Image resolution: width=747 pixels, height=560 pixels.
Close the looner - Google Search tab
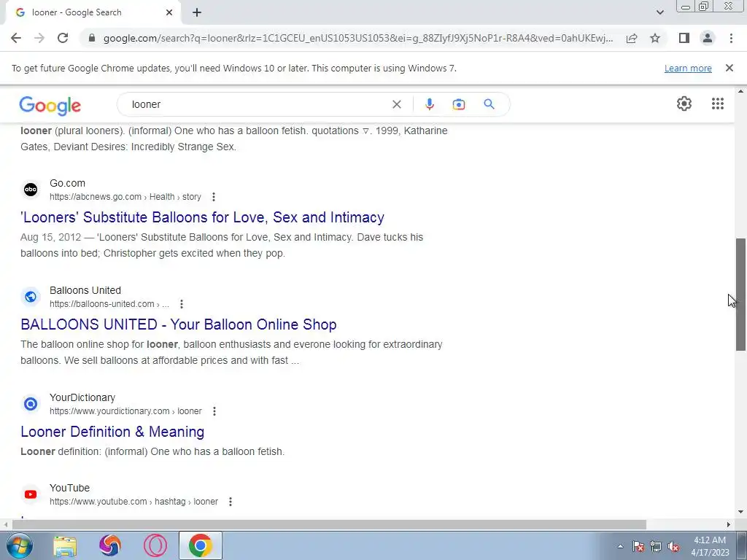pyautogui.click(x=169, y=12)
